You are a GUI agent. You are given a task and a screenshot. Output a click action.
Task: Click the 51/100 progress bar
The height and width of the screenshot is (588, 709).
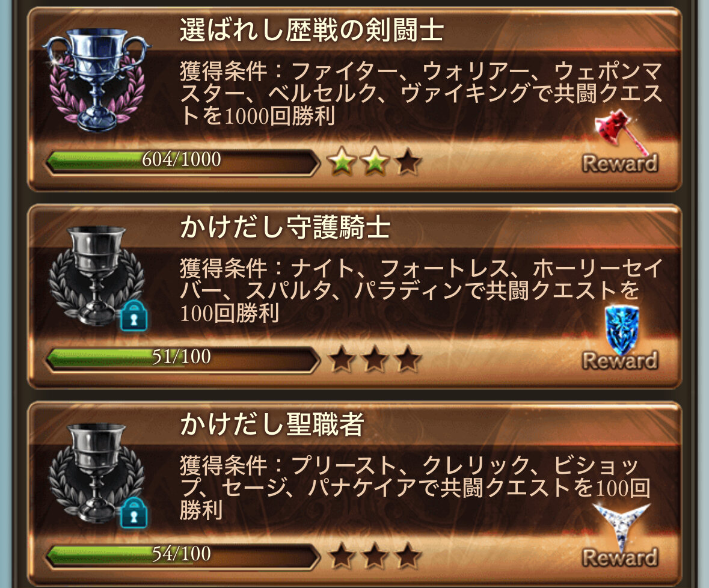182,358
